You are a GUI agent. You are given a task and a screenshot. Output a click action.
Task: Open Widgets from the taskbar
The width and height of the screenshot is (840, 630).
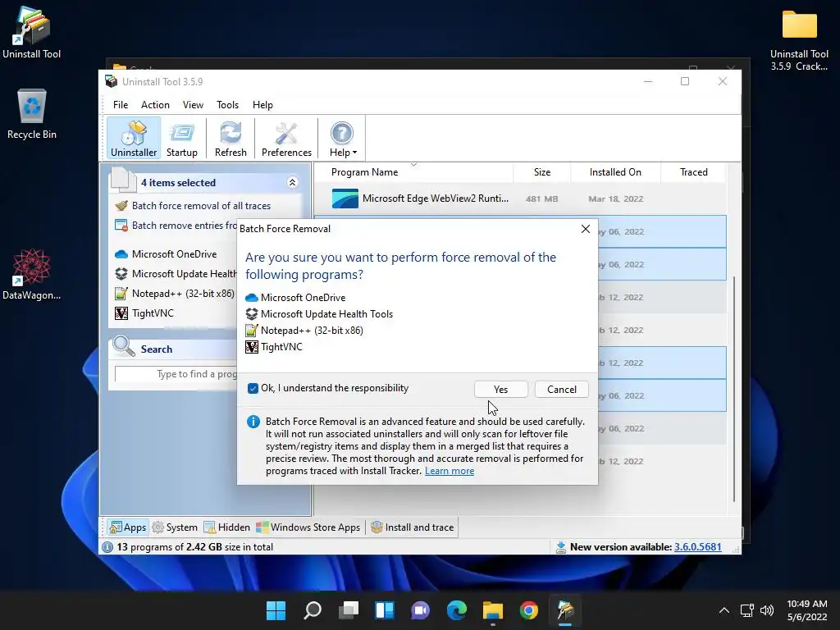pos(385,610)
